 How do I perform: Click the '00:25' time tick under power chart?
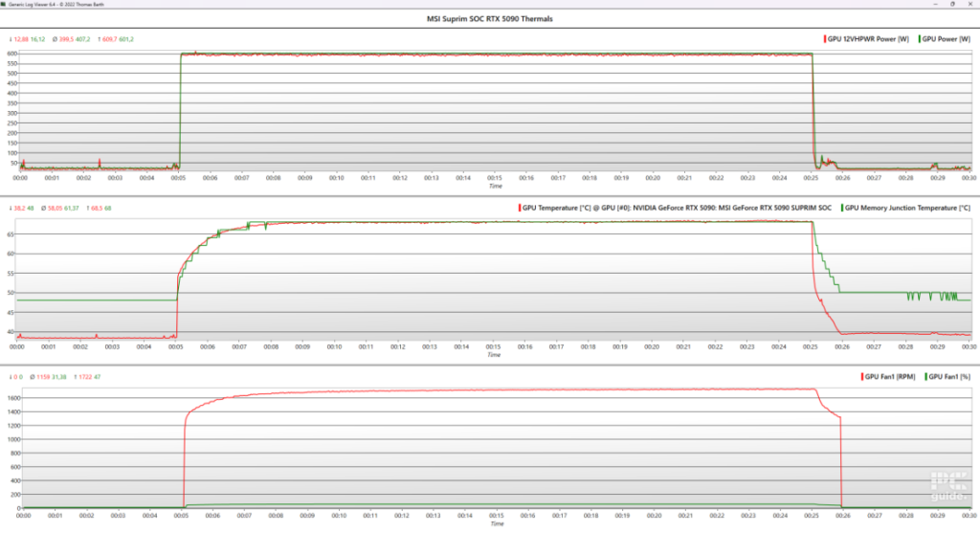pyautogui.click(x=811, y=178)
